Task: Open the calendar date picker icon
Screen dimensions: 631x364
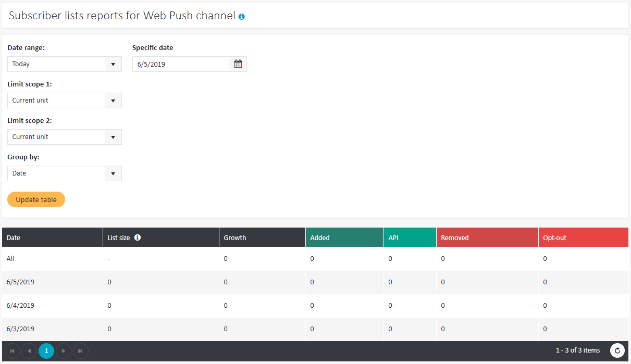Action: pos(238,64)
